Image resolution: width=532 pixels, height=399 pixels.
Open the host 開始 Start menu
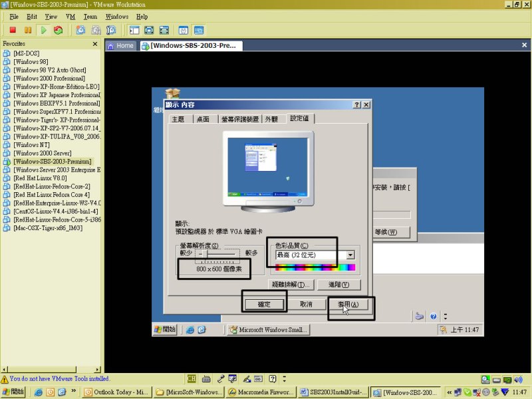coord(13,392)
